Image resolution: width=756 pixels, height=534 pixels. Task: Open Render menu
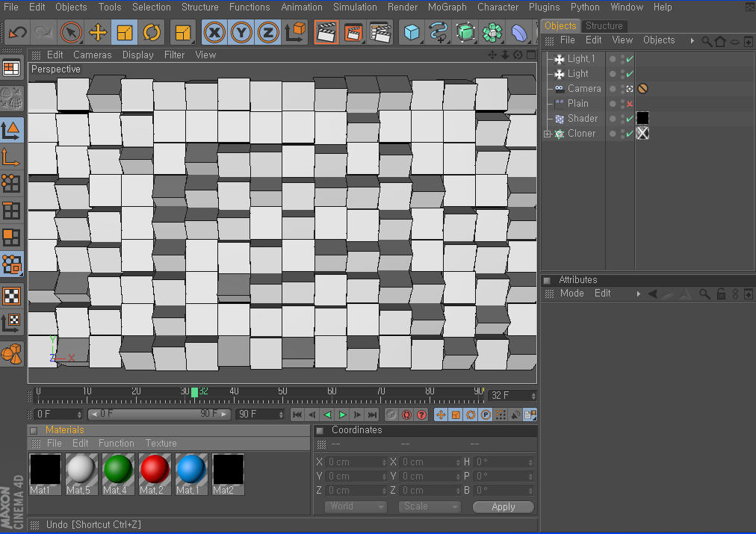coord(403,7)
